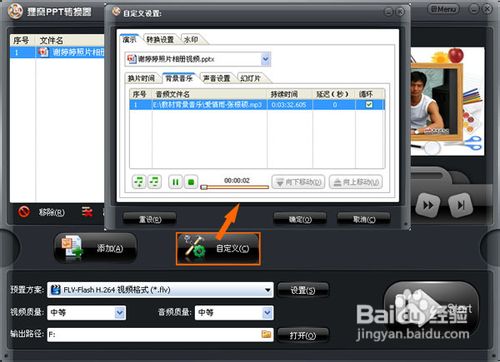Screen dimensions: 500x362
Task: Open the pptx file selection dropdown
Action: click(x=265, y=59)
